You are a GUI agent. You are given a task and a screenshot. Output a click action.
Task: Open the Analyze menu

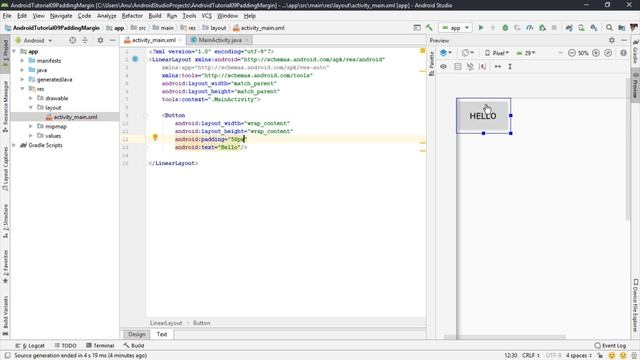click(107, 16)
